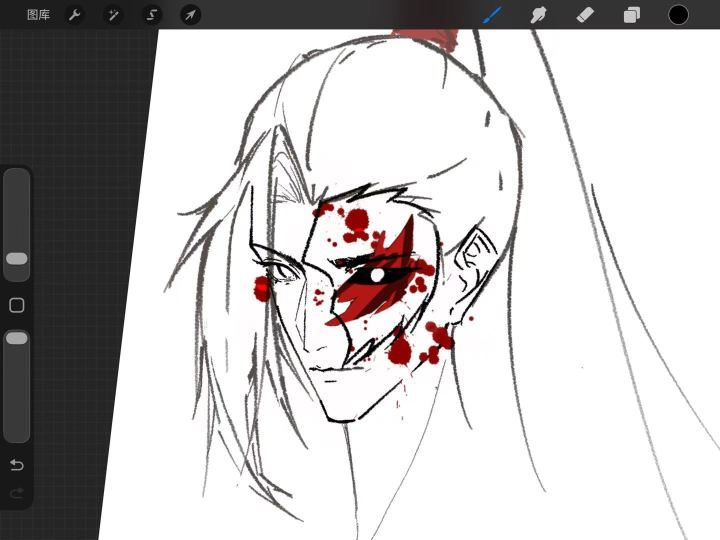Tap the square modify button in sidebar
Viewport: 720px width, 540px height.
pyautogui.click(x=17, y=305)
